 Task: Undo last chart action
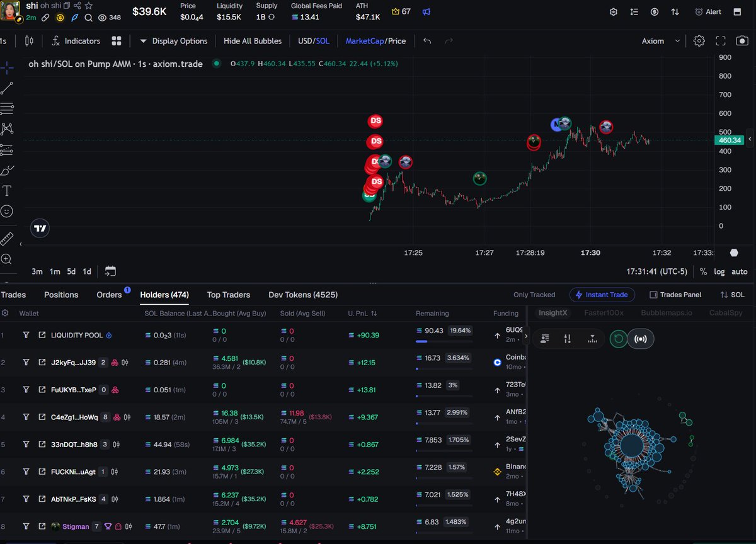pyautogui.click(x=427, y=41)
